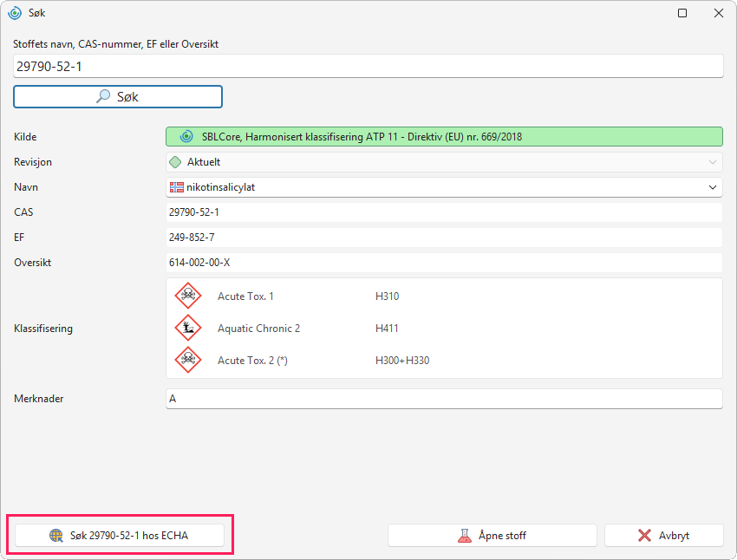The image size is (737, 560).
Task: Click the environment hazard pictogram for Aquatic Chronic 2
Action: pos(188,328)
